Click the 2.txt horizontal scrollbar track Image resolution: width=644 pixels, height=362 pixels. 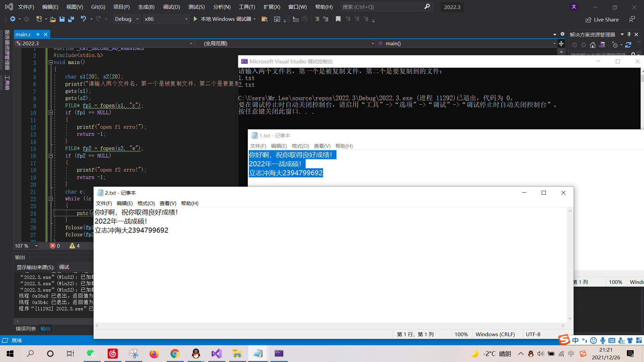coord(330,325)
